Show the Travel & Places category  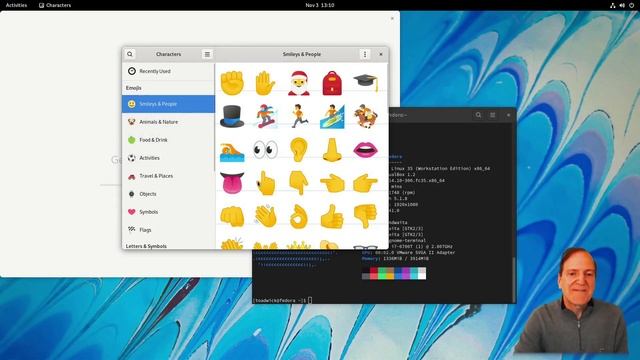click(168, 176)
